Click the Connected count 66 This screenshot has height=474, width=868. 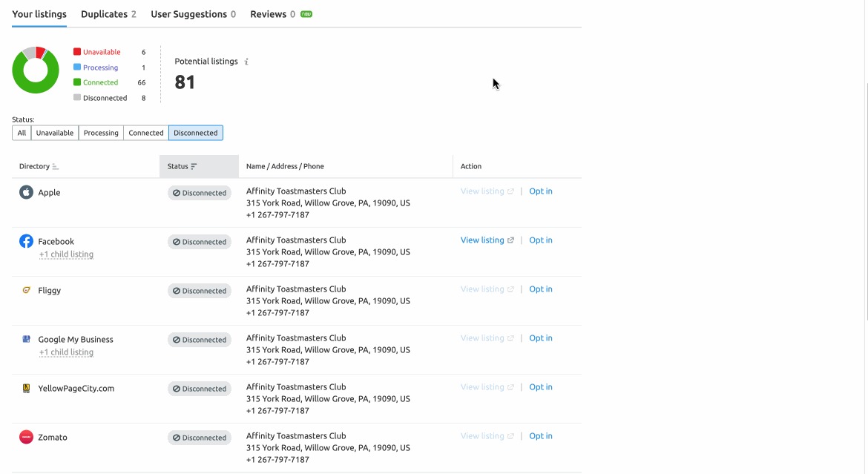(x=142, y=82)
